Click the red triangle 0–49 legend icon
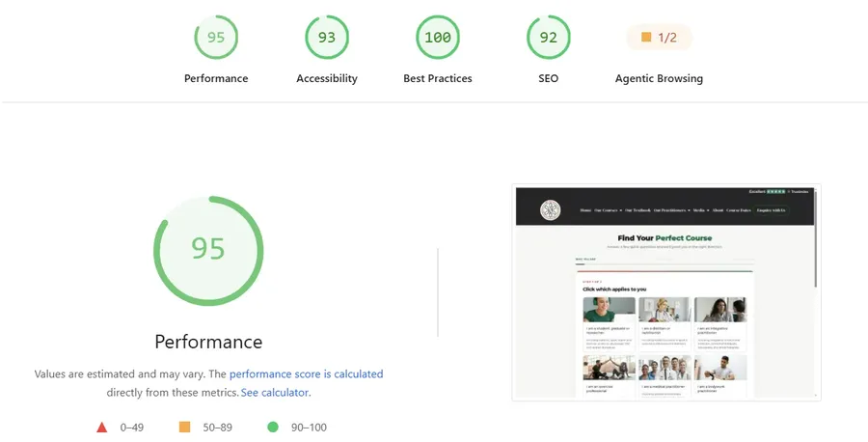 (102, 428)
